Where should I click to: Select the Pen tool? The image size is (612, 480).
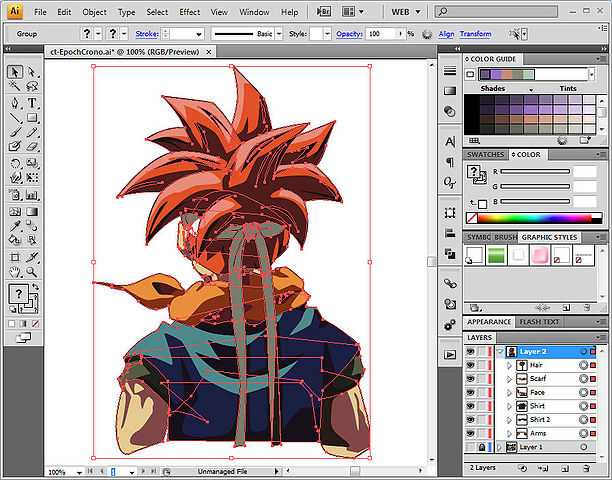[x=15, y=103]
